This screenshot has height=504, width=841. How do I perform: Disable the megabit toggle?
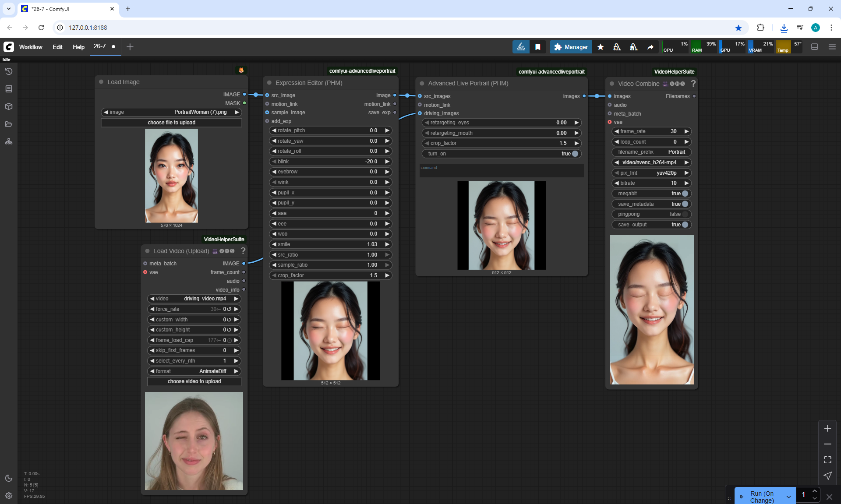pyautogui.click(x=685, y=194)
